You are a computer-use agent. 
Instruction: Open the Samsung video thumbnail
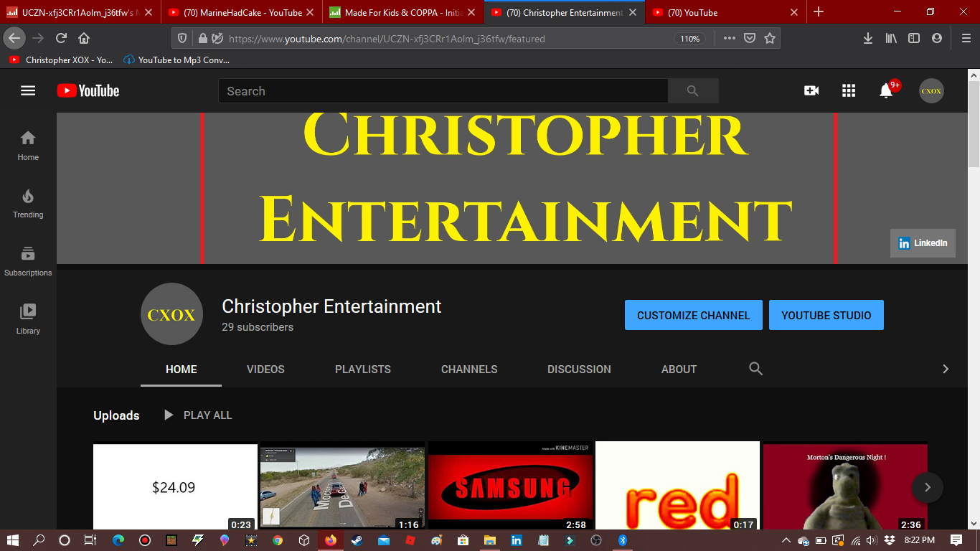[x=510, y=486]
